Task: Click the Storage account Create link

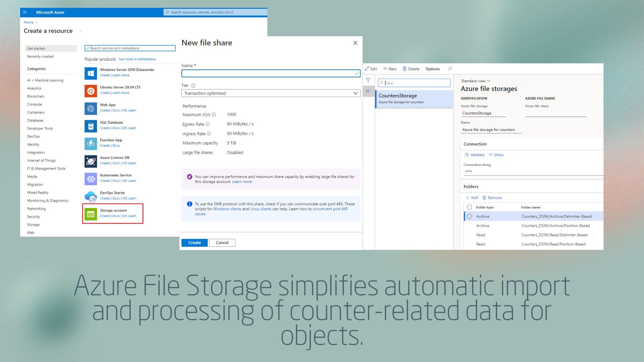Action: click(104, 216)
